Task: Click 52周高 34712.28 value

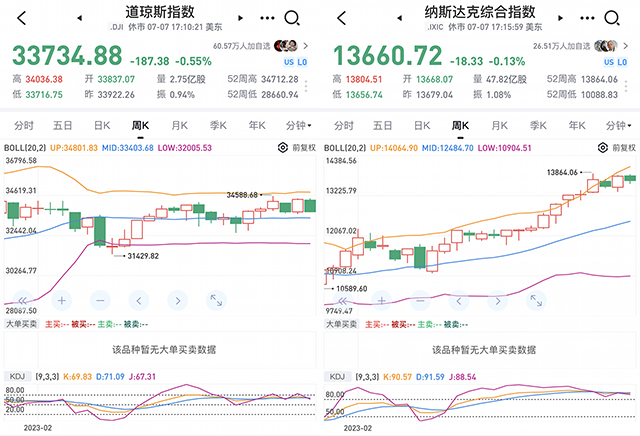Action: pyautogui.click(x=280, y=79)
